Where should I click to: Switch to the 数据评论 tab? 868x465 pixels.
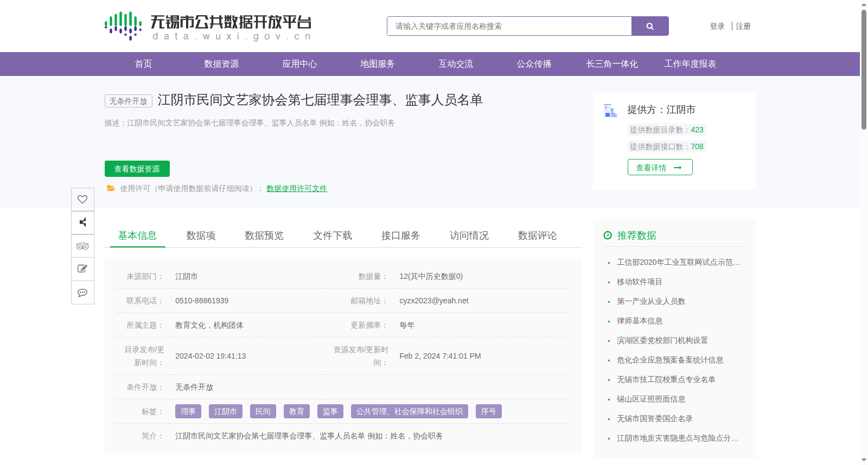tap(538, 235)
